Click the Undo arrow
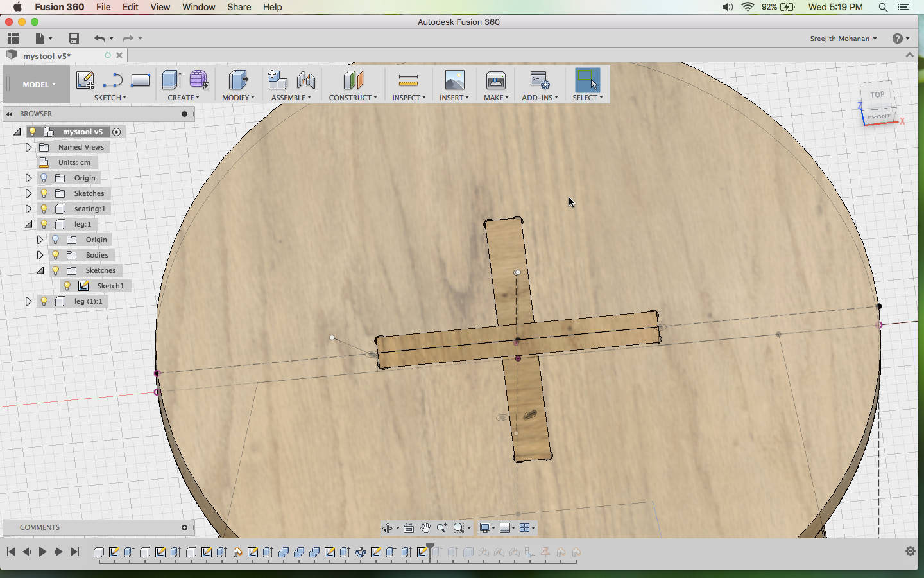 (99, 39)
